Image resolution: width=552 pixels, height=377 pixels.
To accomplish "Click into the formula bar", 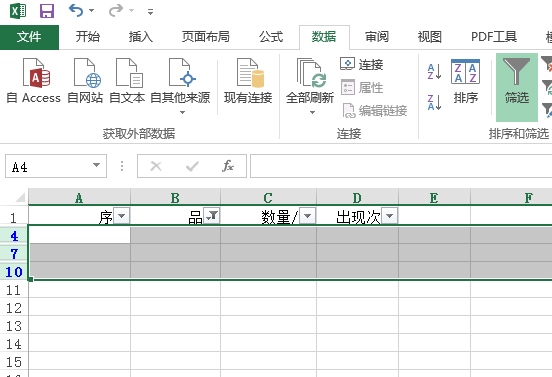I will tap(401, 166).
